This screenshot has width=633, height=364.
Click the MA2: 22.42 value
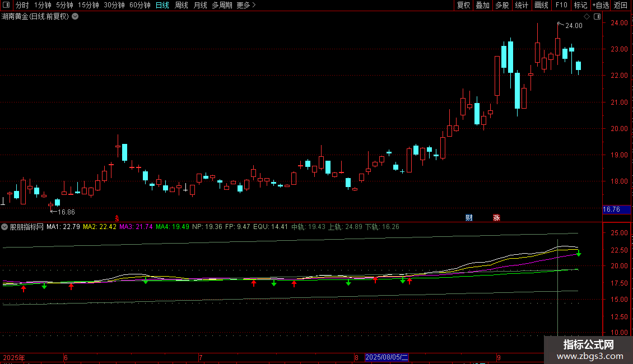point(100,227)
